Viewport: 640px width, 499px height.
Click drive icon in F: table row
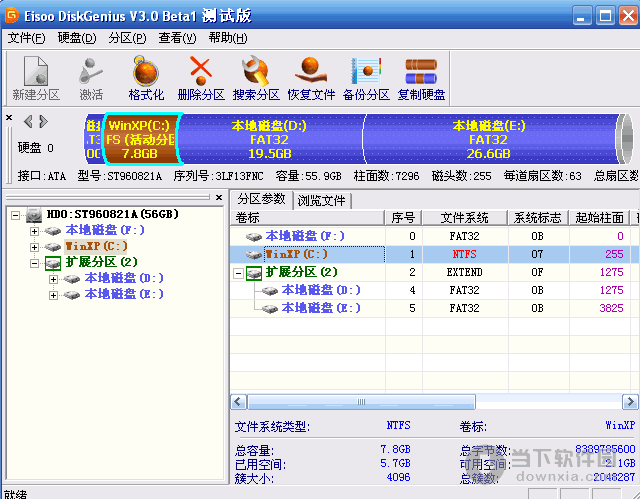coord(253,237)
